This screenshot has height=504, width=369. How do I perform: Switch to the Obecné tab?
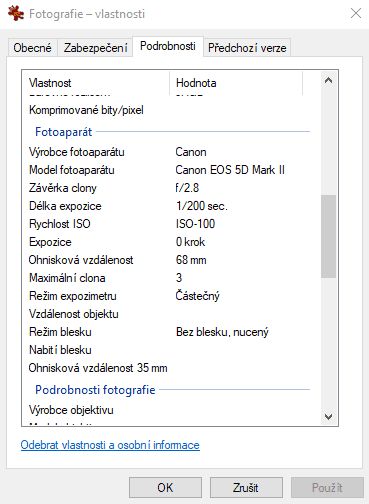[x=32, y=48]
